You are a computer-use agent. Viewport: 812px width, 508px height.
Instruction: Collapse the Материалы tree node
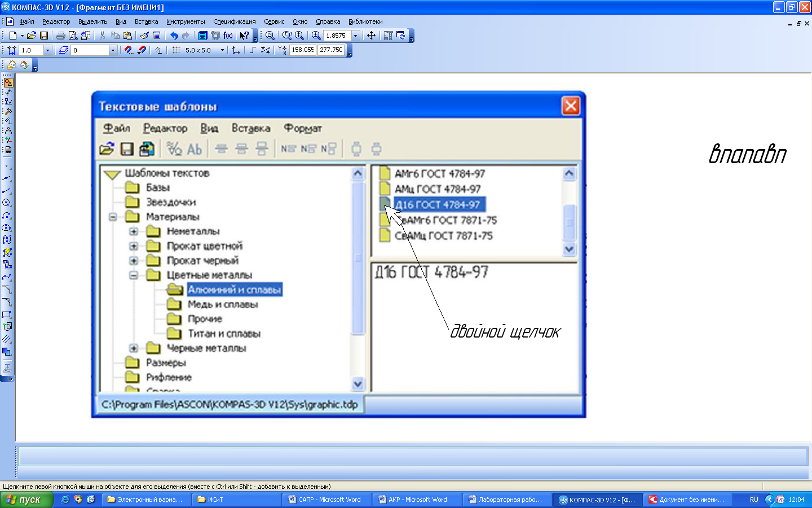coord(113,217)
